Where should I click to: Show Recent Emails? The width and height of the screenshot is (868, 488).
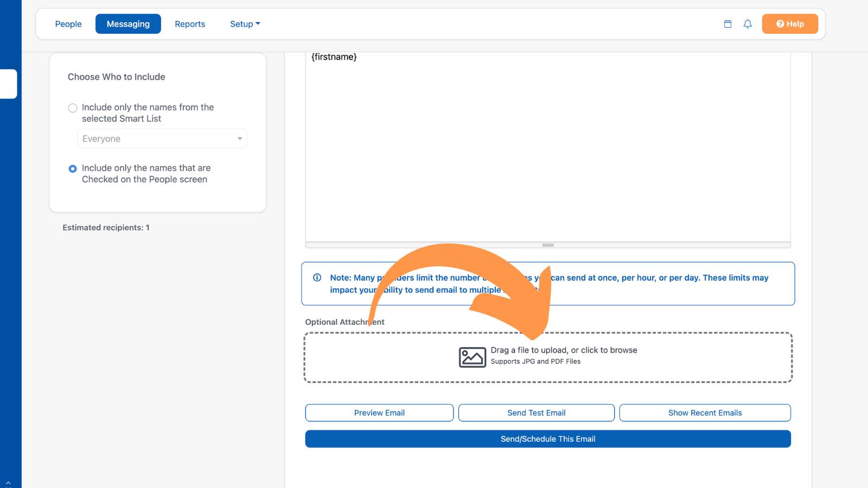705,413
